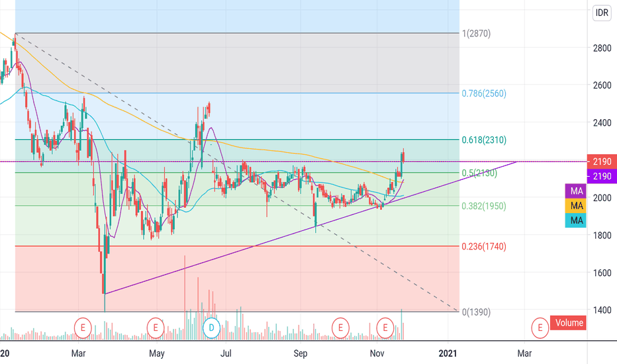
Task: Click the purple 2190 horizontal line price label
Action: pos(602,176)
